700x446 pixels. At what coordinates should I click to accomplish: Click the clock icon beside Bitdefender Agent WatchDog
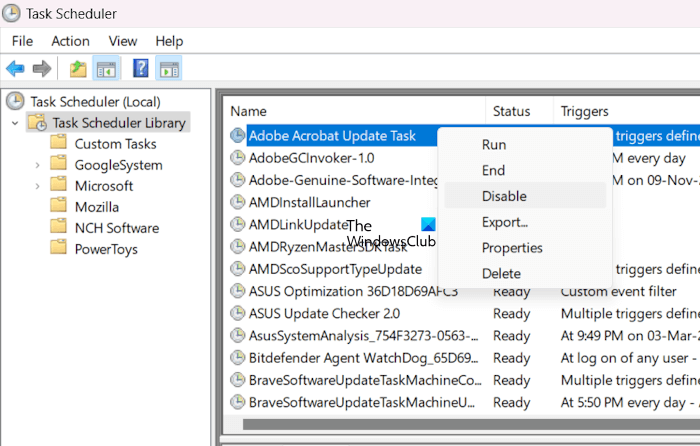pyautogui.click(x=238, y=358)
